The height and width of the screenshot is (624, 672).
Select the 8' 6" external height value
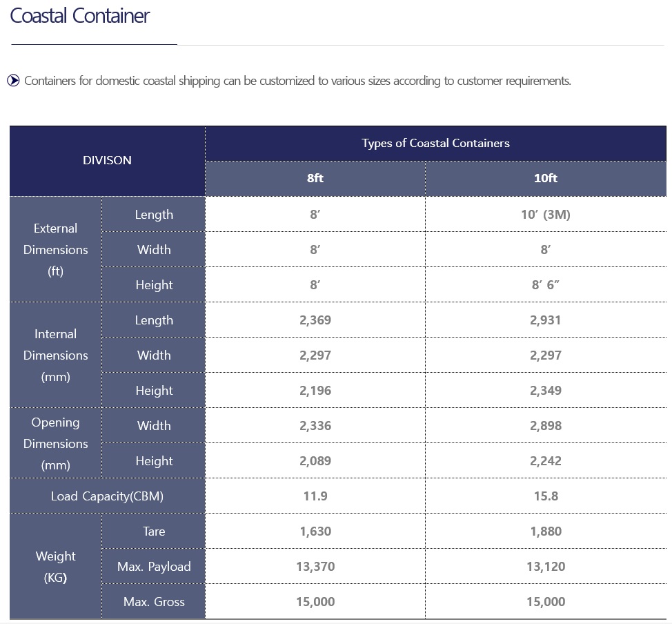(x=546, y=285)
